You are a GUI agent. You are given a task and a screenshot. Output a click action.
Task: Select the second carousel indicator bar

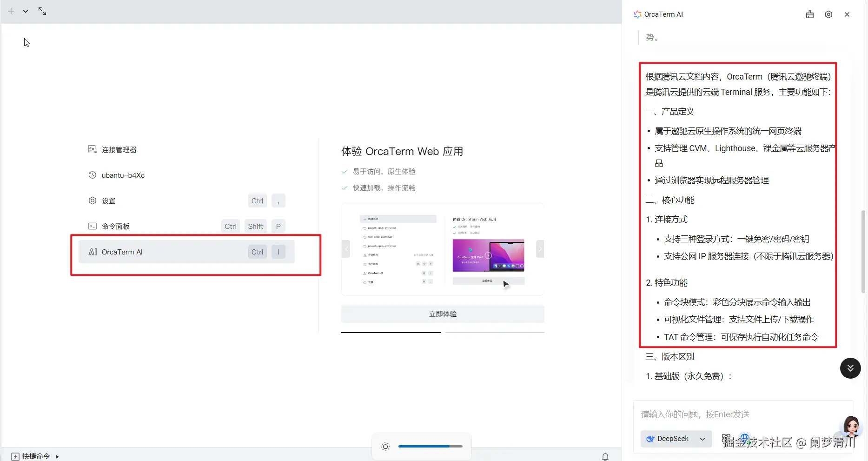click(x=495, y=333)
